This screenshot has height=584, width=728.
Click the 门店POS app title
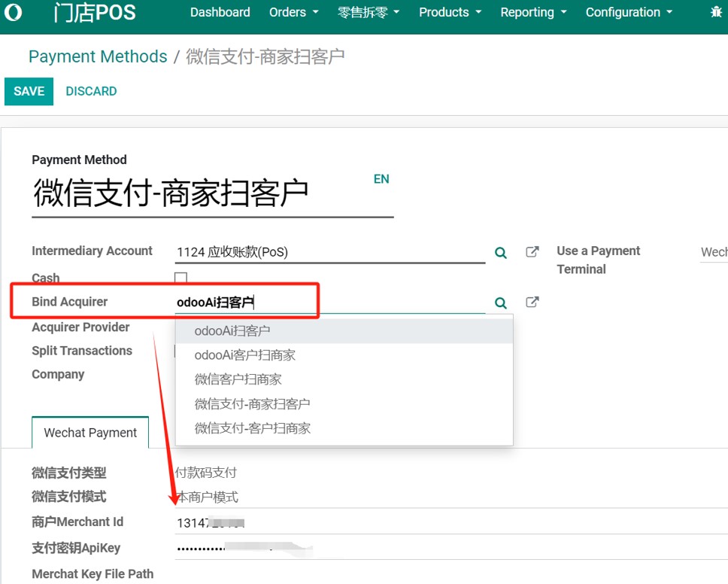pyautogui.click(x=94, y=13)
